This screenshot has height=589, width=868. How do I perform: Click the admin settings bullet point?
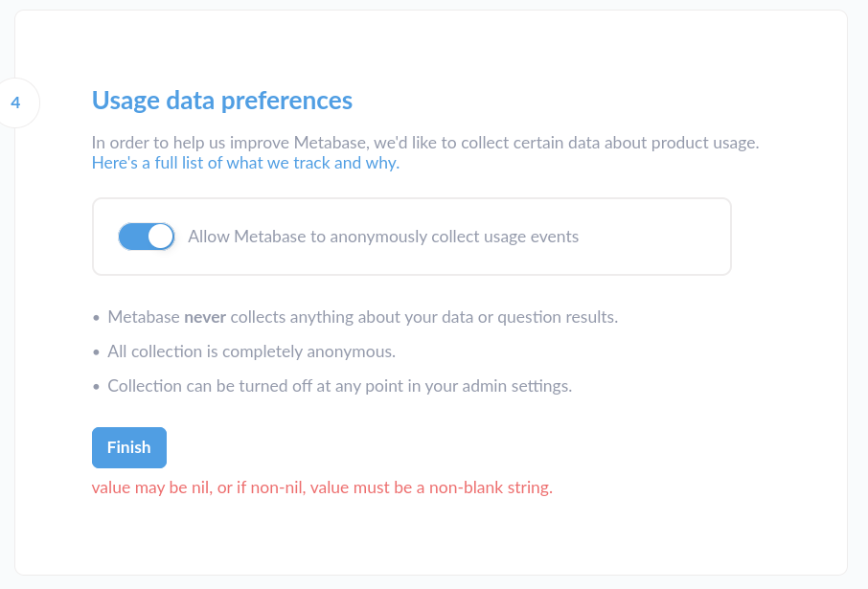[x=340, y=385]
